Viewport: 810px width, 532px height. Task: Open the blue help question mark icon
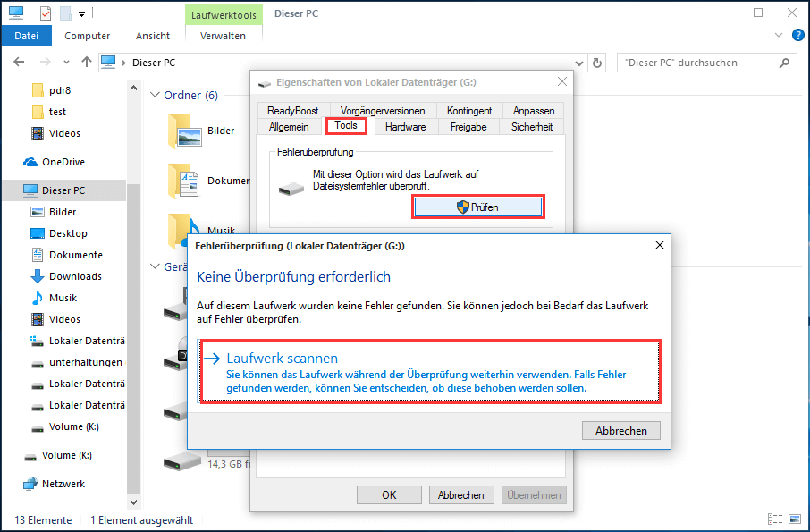[x=798, y=35]
